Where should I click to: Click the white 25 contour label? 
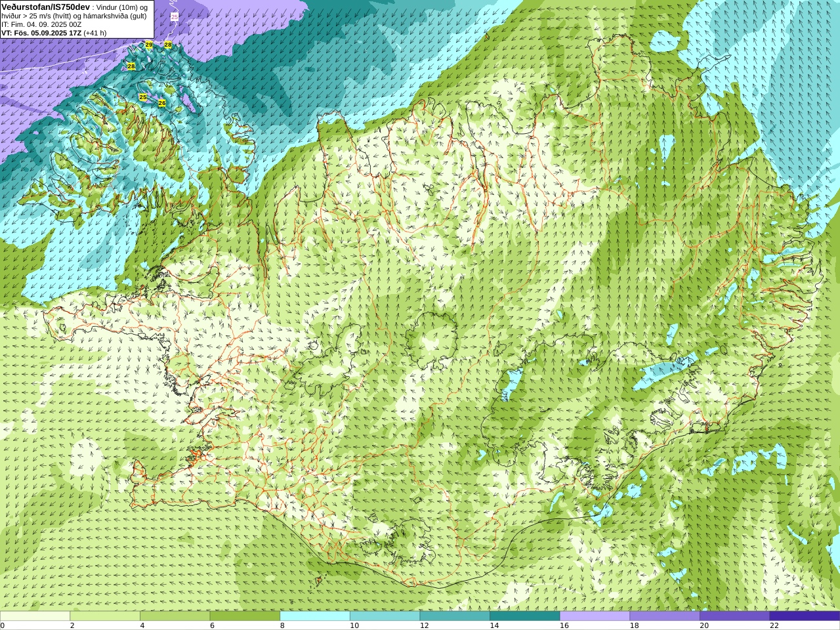pyautogui.click(x=175, y=17)
